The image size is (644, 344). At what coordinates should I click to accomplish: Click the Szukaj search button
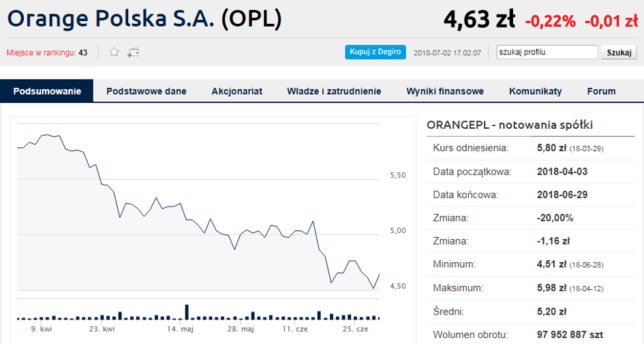(619, 52)
